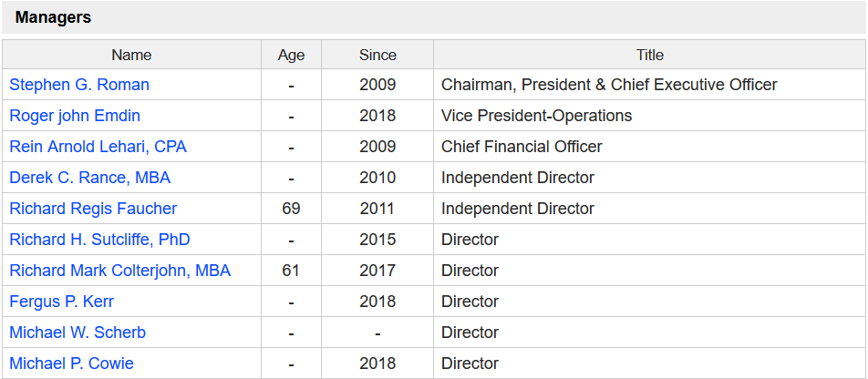Click the Managers section heading
868x379 pixels.
click(x=53, y=17)
